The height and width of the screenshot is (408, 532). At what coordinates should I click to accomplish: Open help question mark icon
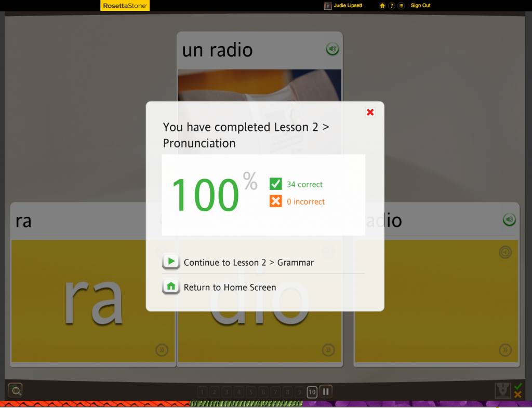click(x=392, y=6)
